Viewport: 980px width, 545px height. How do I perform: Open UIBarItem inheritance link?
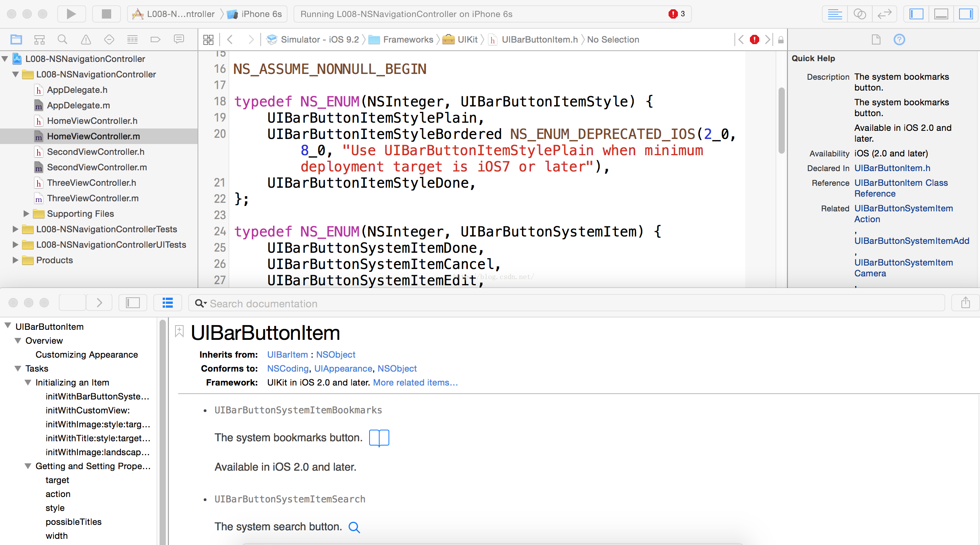tap(287, 355)
